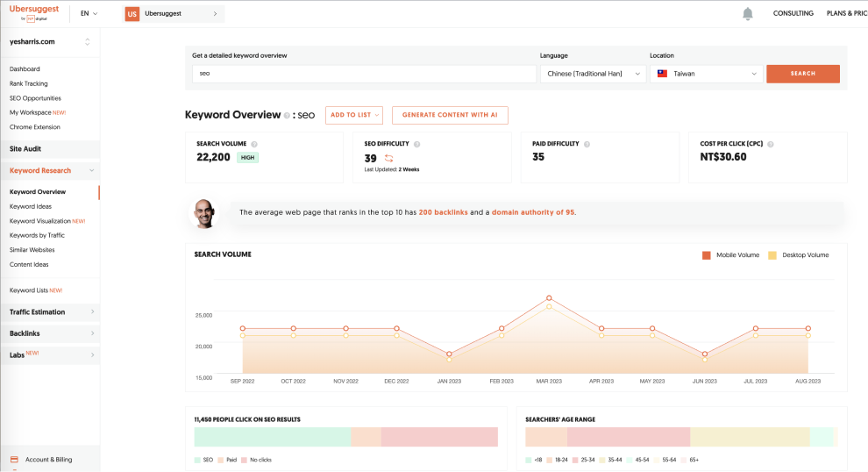Open Chrome Extension page

(x=35, y=127)
